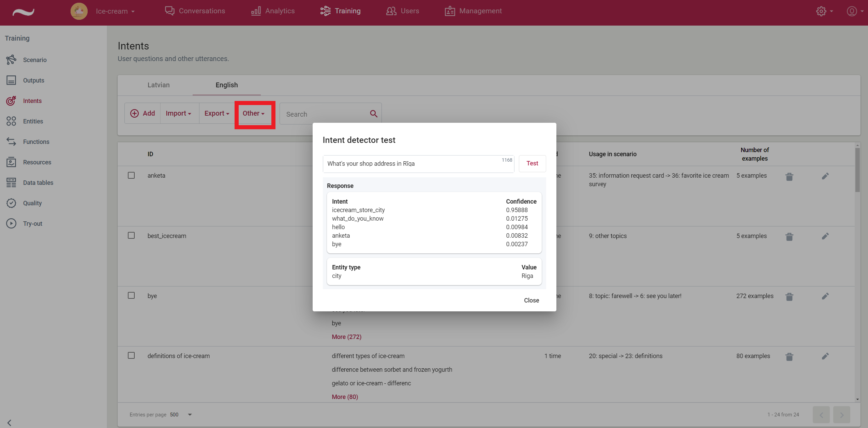Open the settings gear menu
Viewport: 868px width, 428px height.
(821, 11)
